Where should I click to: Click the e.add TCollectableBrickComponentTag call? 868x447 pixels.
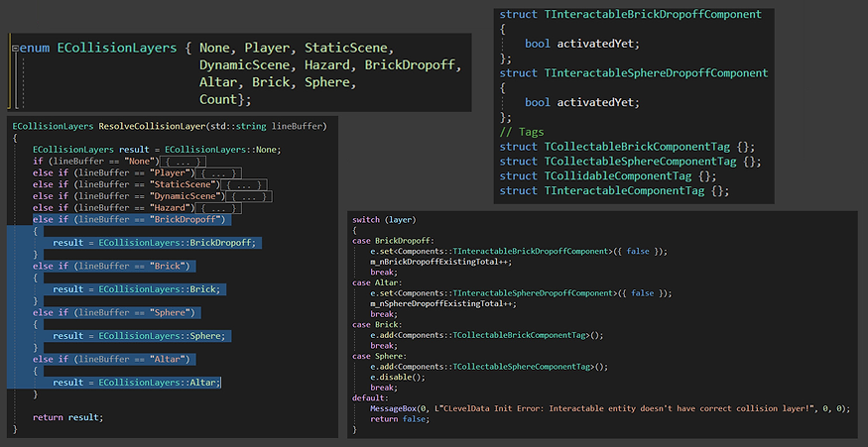487,335
